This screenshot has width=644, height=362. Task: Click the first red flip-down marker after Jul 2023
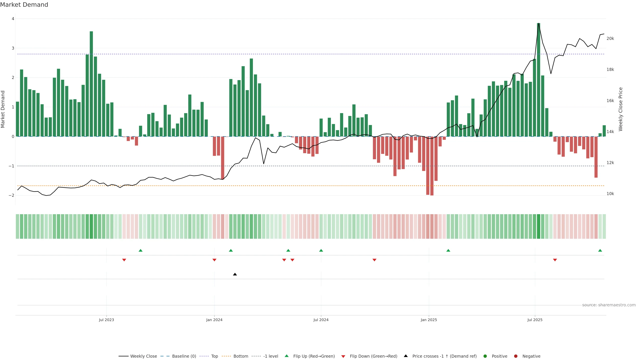tap(124, 260)
